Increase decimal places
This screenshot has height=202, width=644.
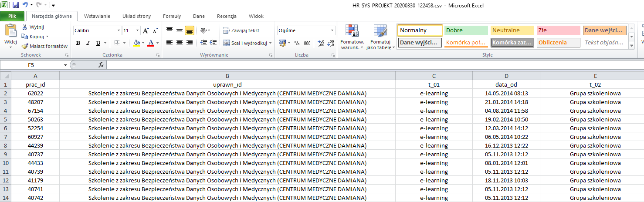(321, 43)
